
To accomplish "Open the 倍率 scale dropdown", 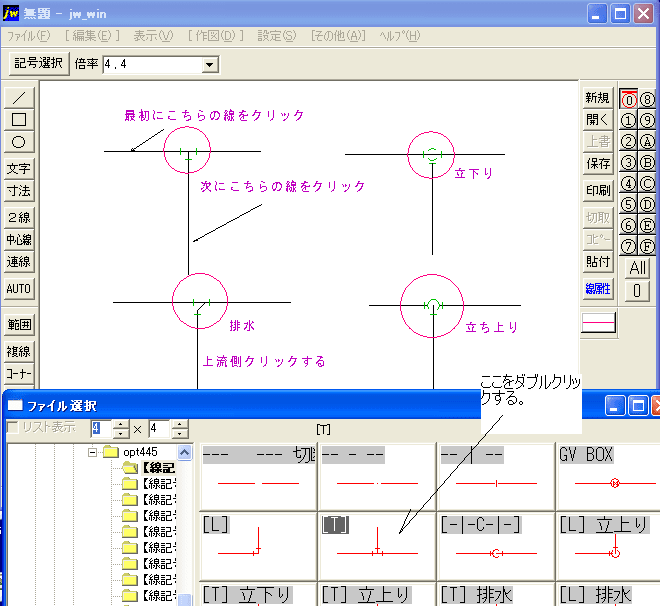I will point(210,65).
